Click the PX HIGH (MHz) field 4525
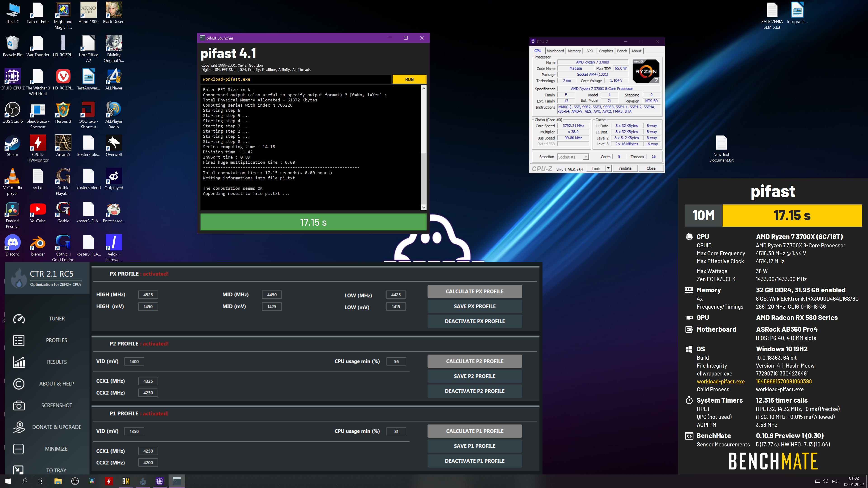Image resolution: width=868 pixels, height=488 pixels. coord(148,295)
